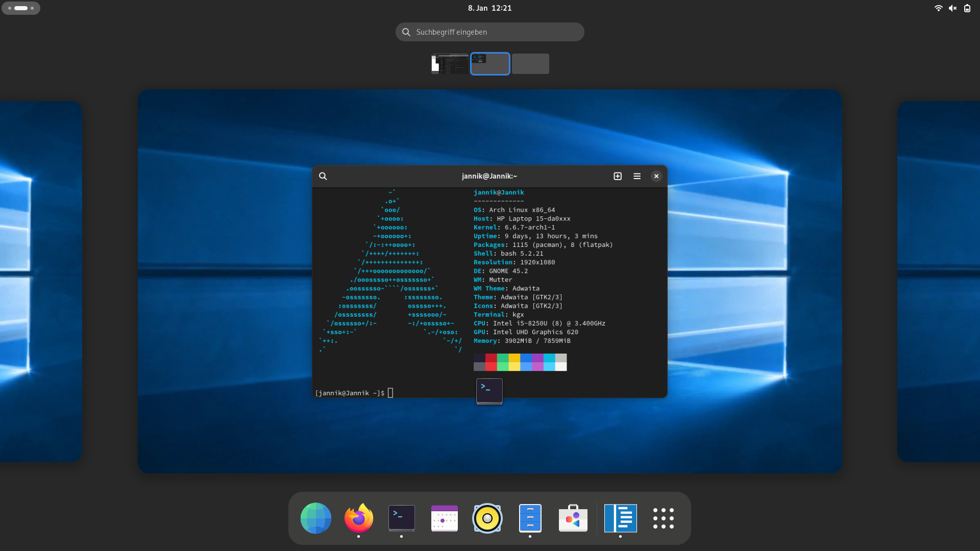Click the Suchbegriff eingeben search field
The height and width of the screenshot is (551, 980).
click(x=489, y=32)
